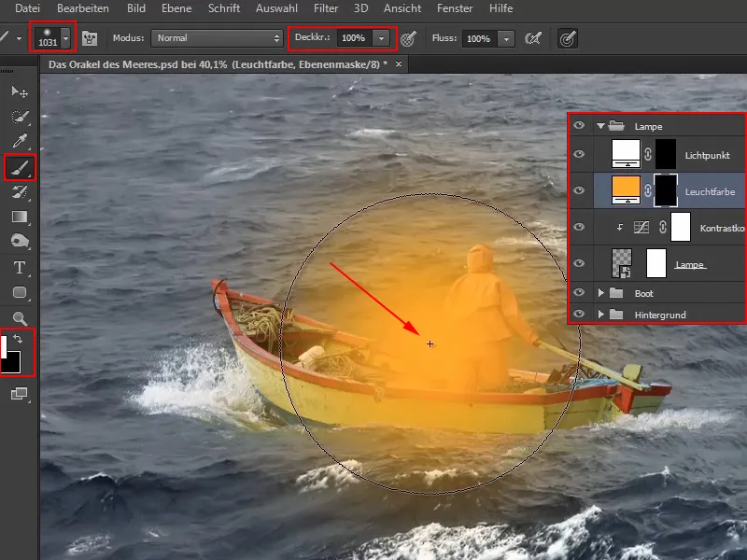The height and width of the screenshot is (560, 747).
Task: Select the Zoom tool
Action: coord(20,318)
